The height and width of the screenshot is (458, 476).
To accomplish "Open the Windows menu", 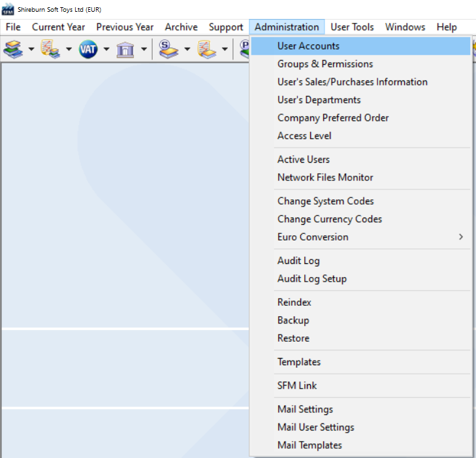I will 405,27.
